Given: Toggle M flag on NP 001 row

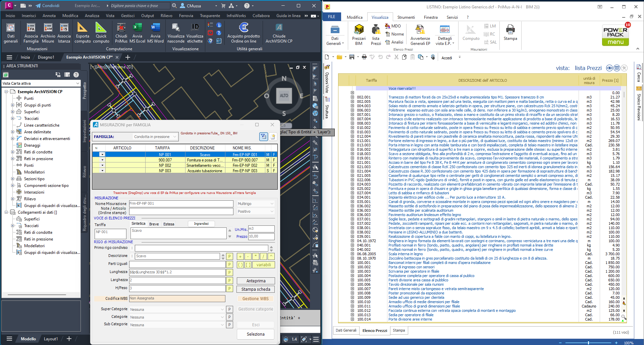Looking at the screenshot, I should coord(268,155).
